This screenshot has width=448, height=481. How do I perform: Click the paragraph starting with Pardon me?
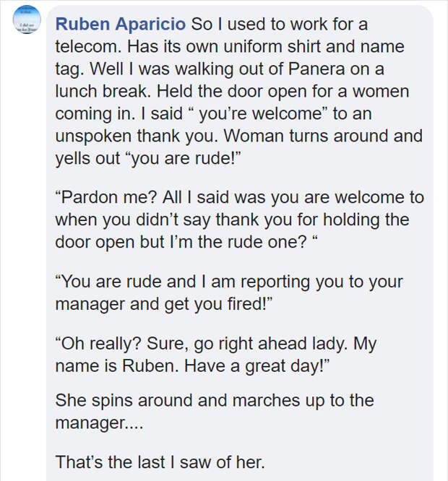point(240,220)
